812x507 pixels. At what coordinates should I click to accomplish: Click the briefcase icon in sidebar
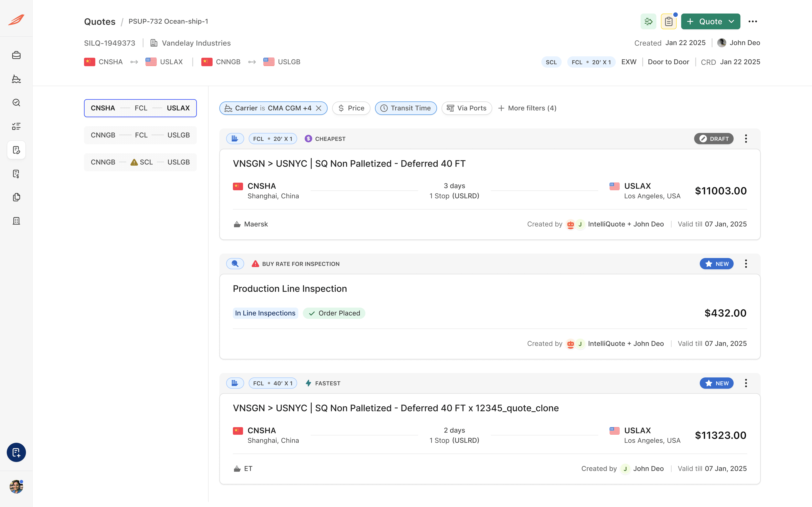pyautogui.click(x=16, y=55)
